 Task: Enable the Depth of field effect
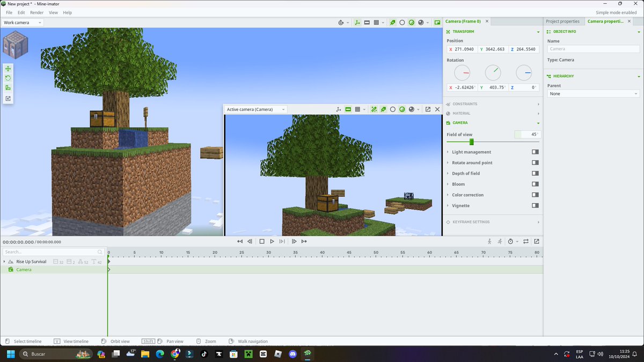point(535,173)
